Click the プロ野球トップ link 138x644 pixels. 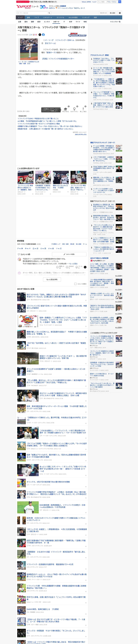point(56,244)
